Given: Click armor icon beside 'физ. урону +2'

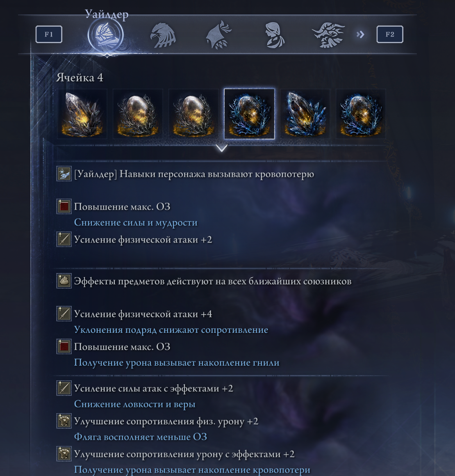Looking at the screenshot, I should click(64, 421).
